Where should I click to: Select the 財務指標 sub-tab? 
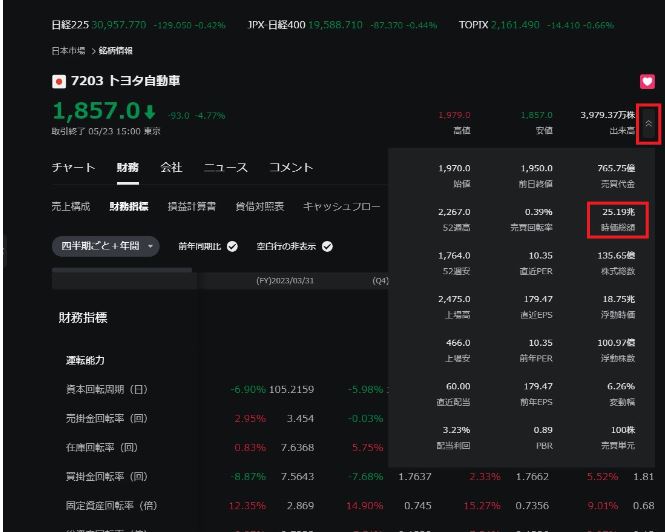pos(129,207)
